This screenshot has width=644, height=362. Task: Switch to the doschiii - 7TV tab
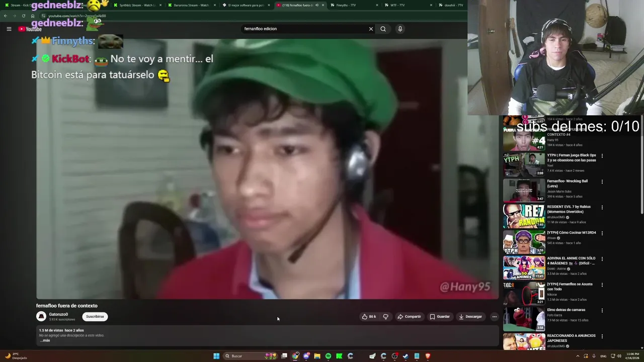coord(452,5)
